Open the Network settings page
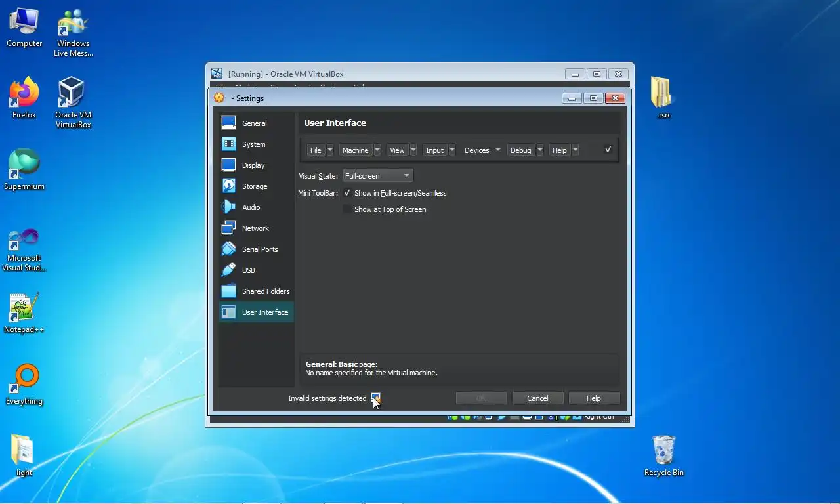Viewport: 840px width, 504px height. (x=256, y=228)
